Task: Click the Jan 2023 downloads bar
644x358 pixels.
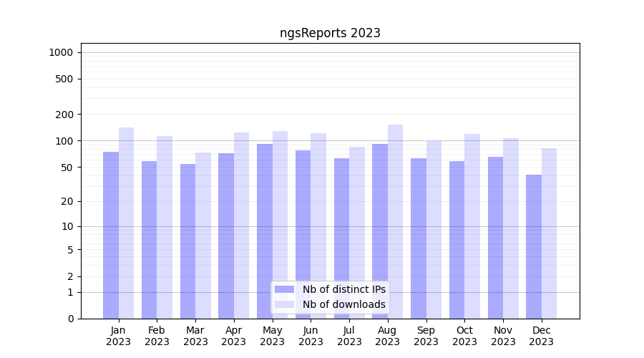Action: (127, 223)
